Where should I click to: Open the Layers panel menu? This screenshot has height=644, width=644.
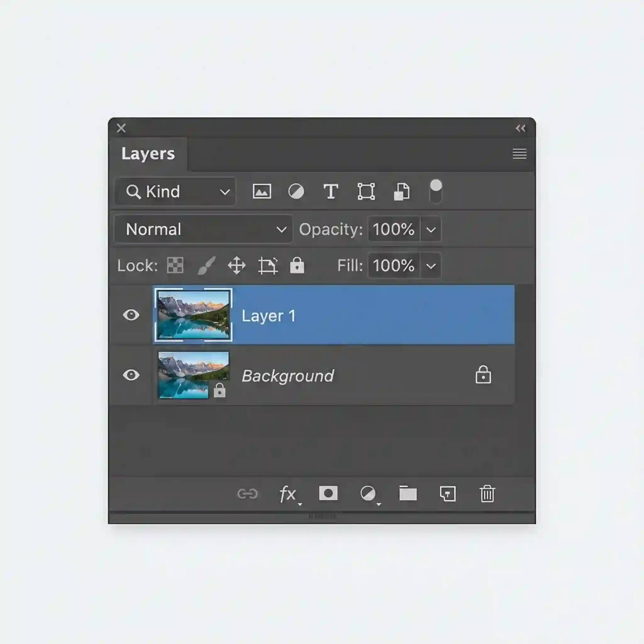click(x=519, y=154)
